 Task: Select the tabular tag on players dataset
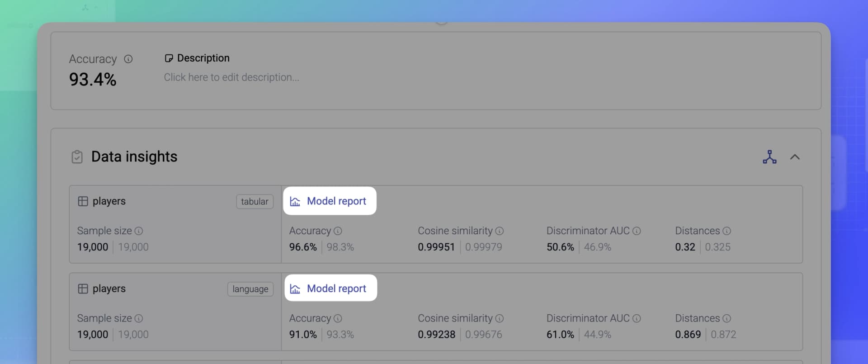pyautogui.click(x=255, y=202)
